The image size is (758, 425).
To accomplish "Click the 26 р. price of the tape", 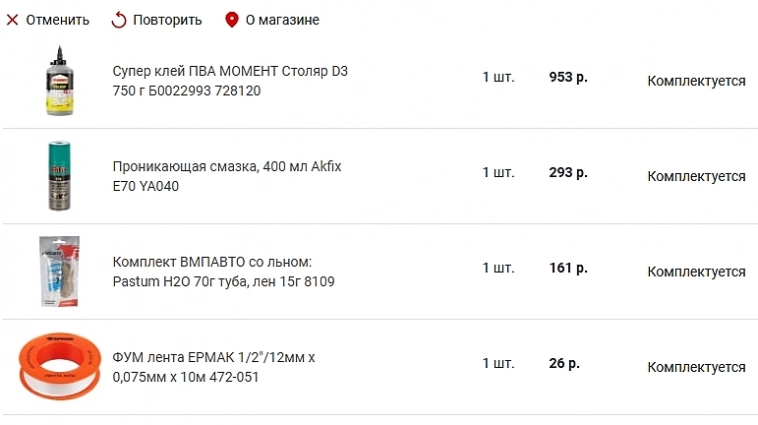I will 564,363.
